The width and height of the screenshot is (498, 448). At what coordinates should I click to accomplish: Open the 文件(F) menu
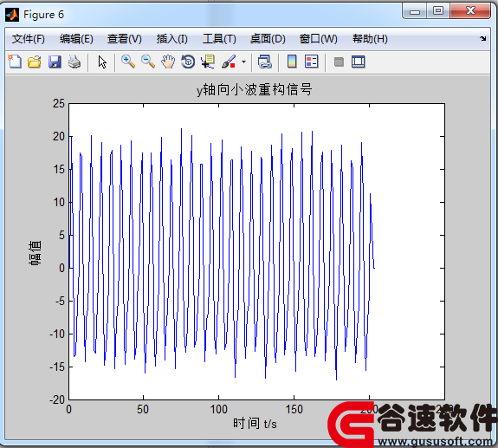[x=29, y=39]
